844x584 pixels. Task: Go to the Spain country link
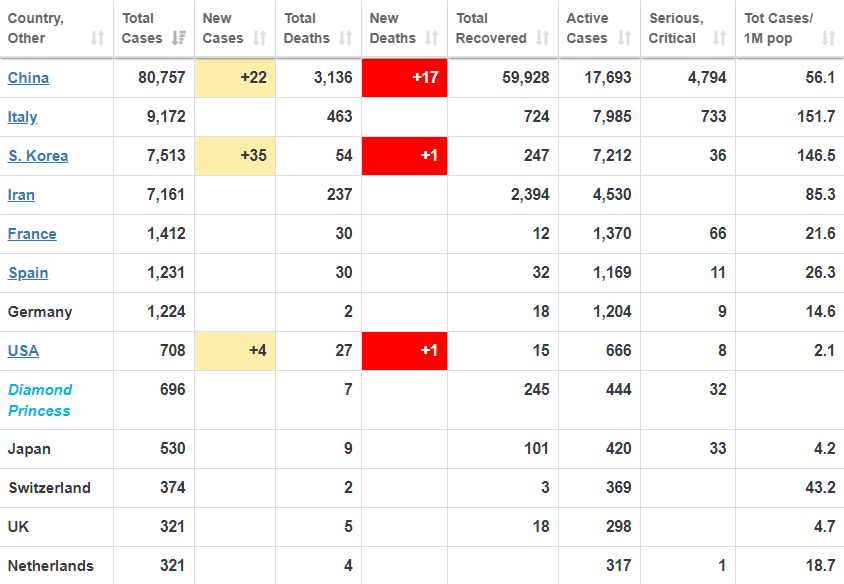pyautogui.click(x=28, y=273)
